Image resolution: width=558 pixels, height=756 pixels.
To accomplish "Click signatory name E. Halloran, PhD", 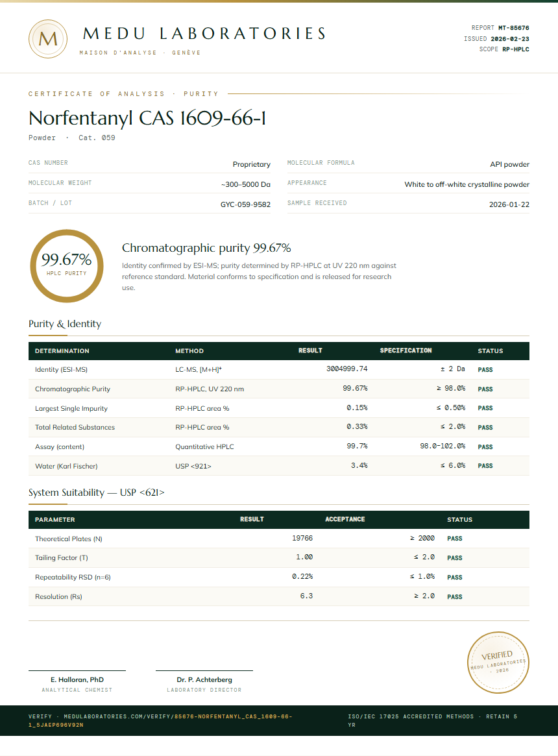I will [77, 680].
